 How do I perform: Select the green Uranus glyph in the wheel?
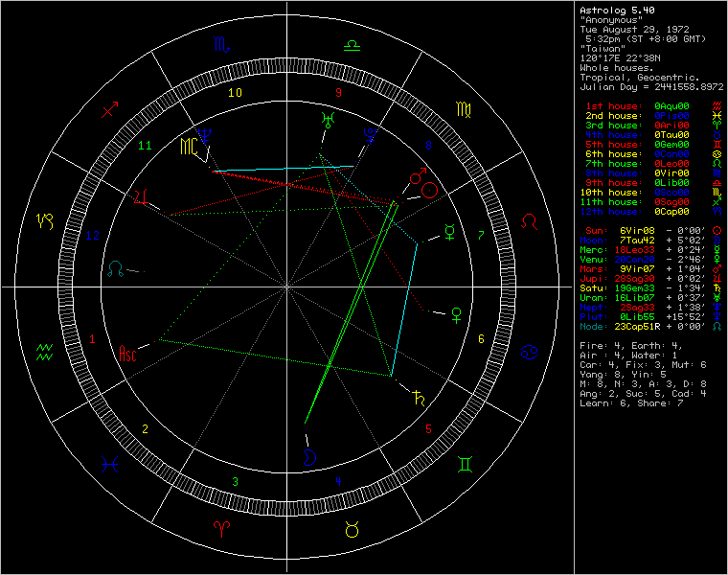[327, 119]
